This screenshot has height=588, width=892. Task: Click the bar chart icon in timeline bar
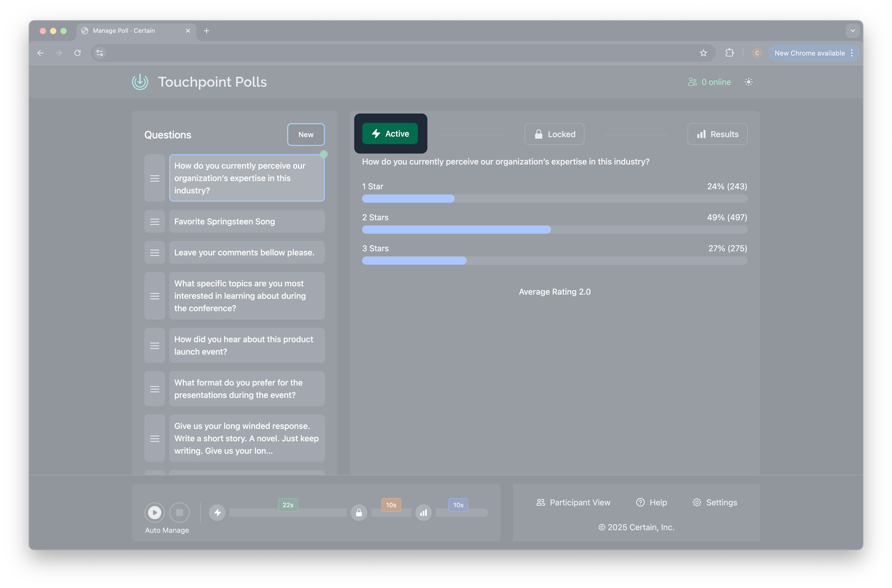[x=423, y=512]
